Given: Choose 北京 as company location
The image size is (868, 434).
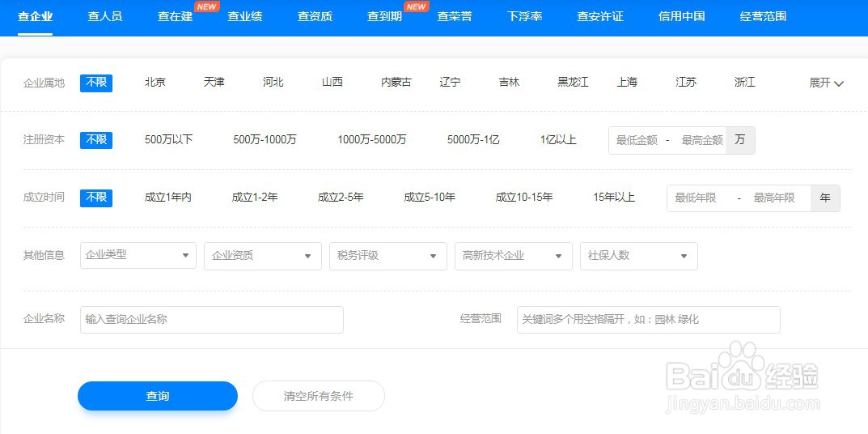Looking at the screenshot, I should click(155, 83).
